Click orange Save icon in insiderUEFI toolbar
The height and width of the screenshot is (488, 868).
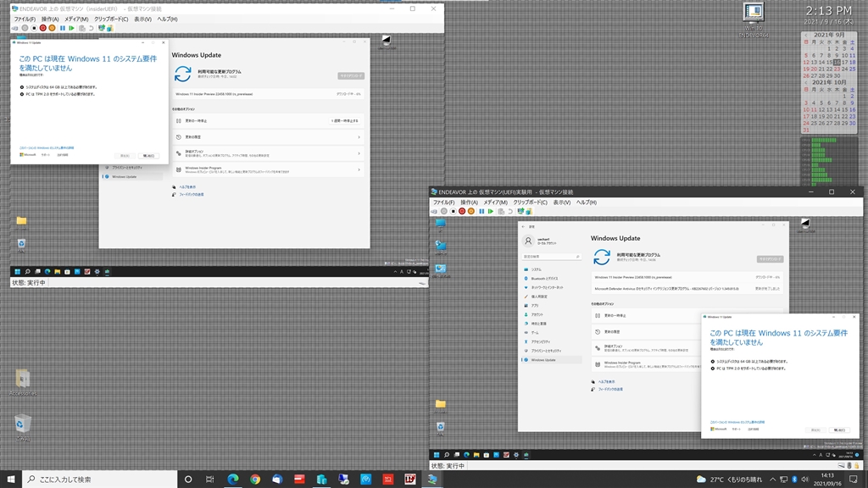pyautogui.click(x=52, y=28)
